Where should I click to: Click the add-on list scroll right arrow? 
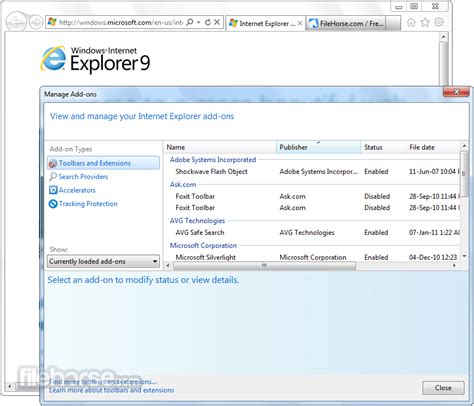pos(454,266)
